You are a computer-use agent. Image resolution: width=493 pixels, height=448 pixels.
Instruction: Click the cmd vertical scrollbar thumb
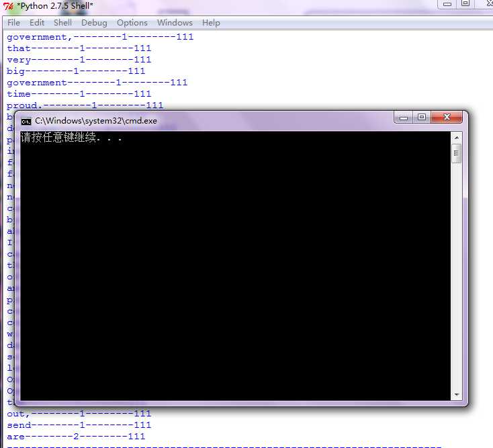click(457, 153)
